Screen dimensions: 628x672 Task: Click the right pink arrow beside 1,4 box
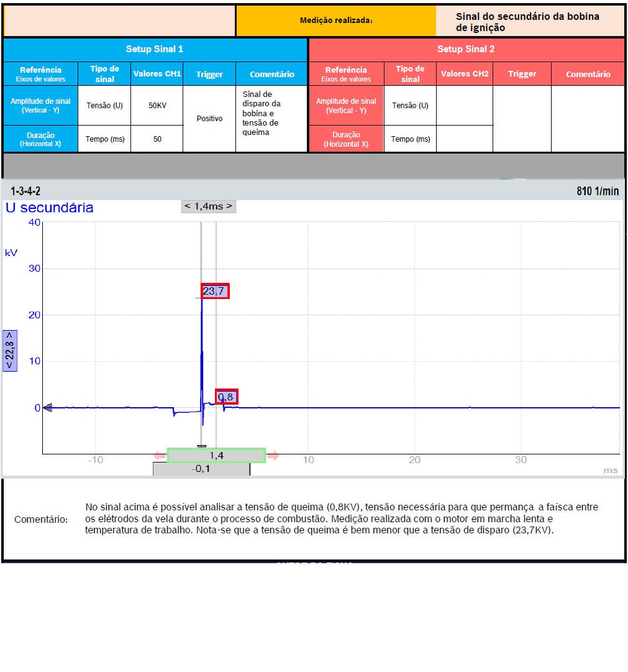273,456
